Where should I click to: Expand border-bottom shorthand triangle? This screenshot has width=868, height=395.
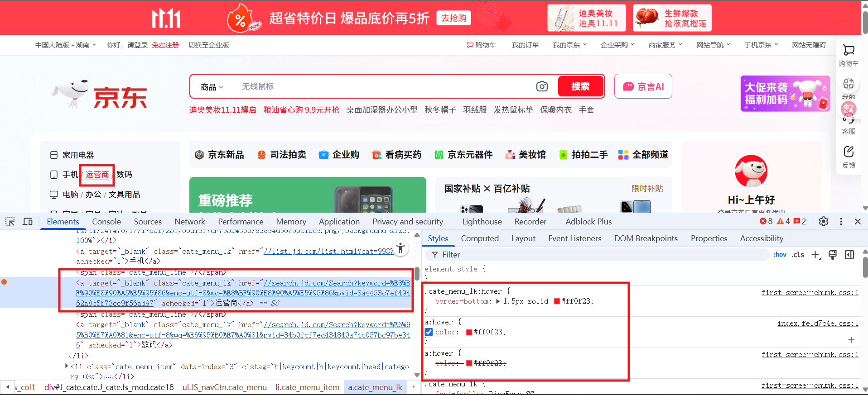click(x=498, y=301)
